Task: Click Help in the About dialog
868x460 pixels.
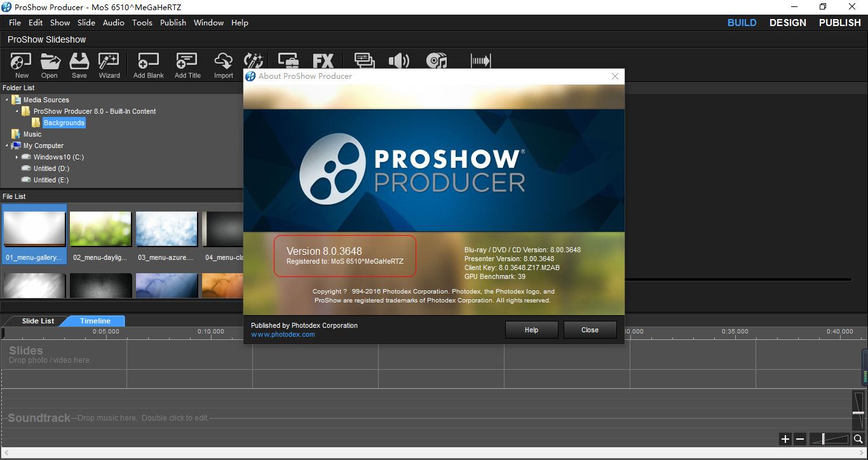Action: pos(532,330)
